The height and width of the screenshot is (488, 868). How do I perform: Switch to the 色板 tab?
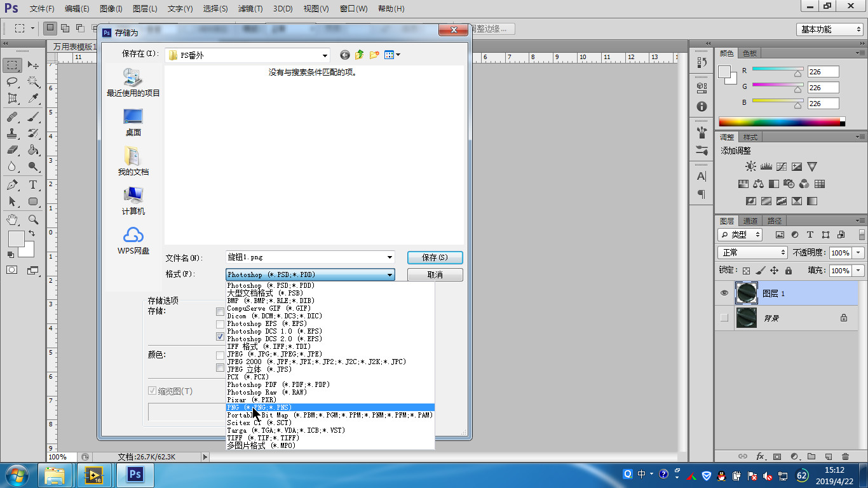coord(750,53)
